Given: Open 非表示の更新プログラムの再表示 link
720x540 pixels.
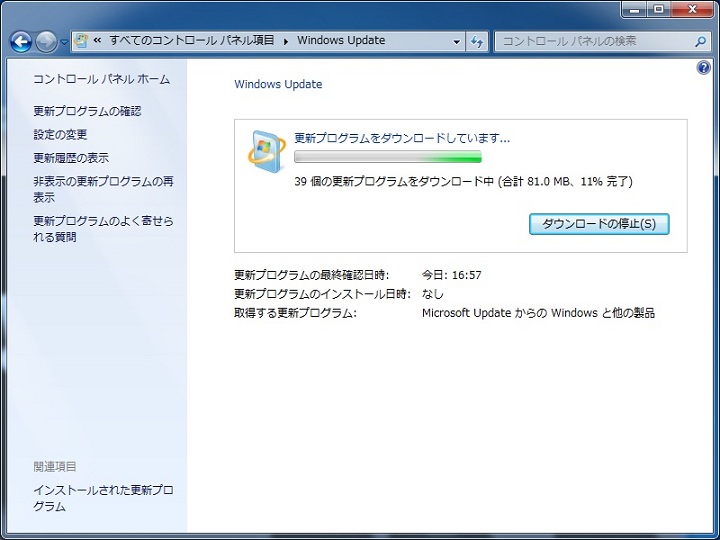Looking at the screenshot, I should pyautogui.click(x=103, y=189).
